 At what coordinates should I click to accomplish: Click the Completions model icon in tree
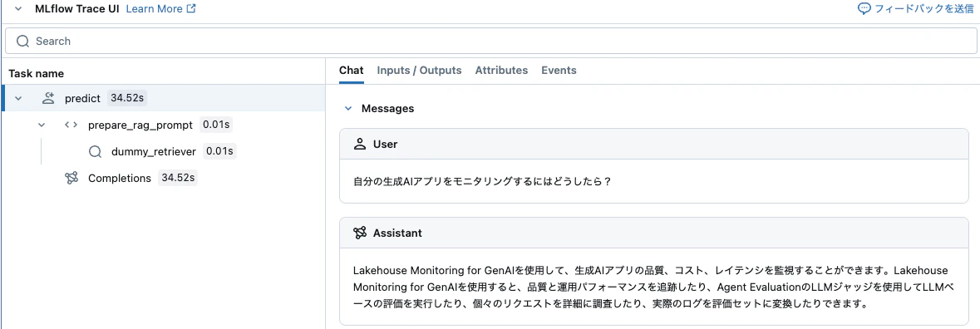[71, 178]
